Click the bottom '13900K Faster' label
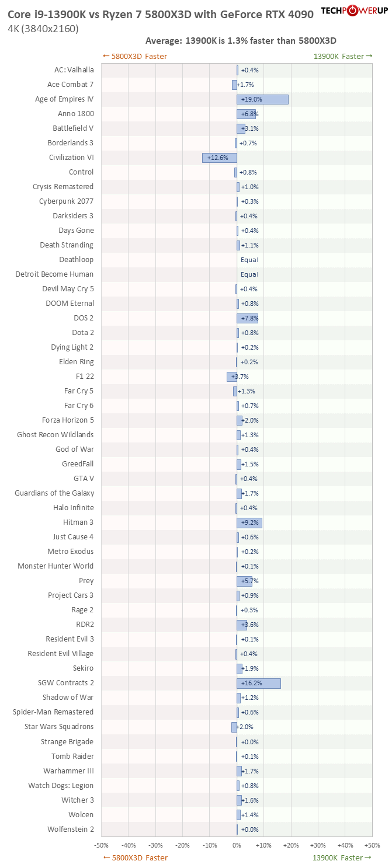This screenshot has width=392, height=868. tap(342, 857)
